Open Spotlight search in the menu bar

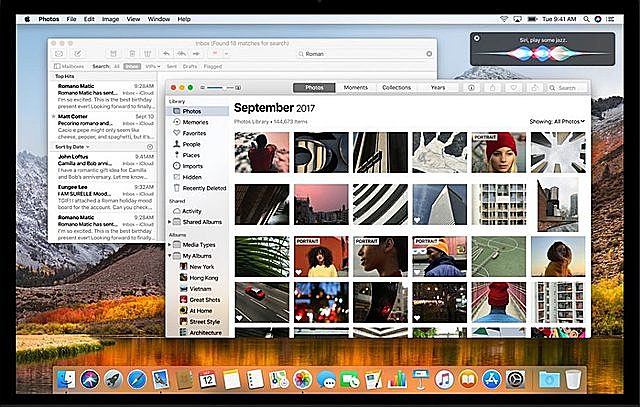click(587, 19)
